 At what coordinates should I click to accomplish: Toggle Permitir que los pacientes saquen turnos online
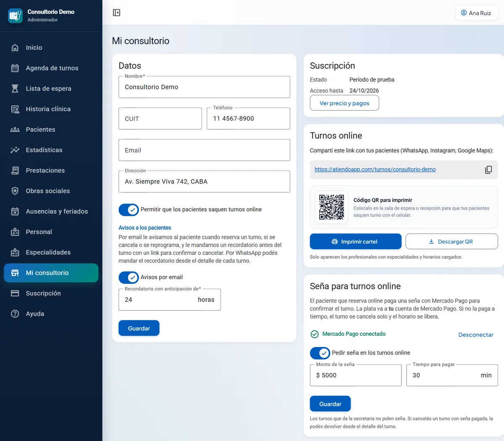click(129, 210)
